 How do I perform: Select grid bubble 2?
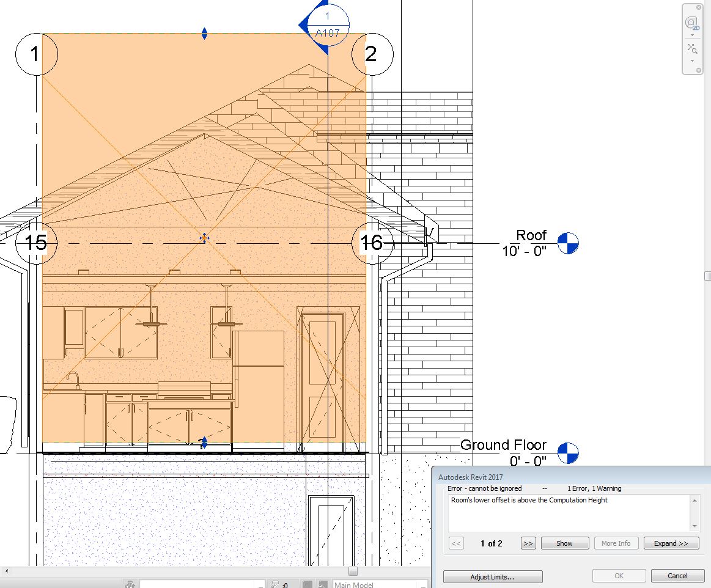[372, 54]
